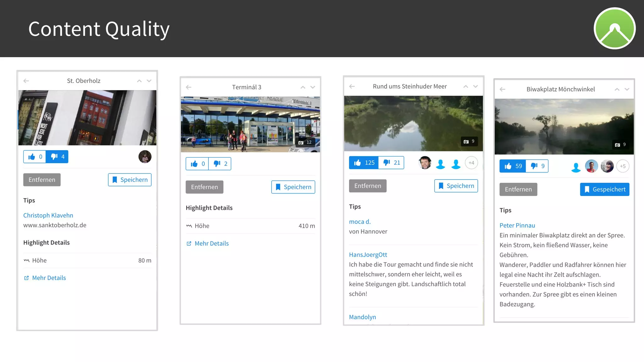Open Peter Pinnau's profile link
Image resolution: width=644 pixels, height=362 pixels.
517,225
